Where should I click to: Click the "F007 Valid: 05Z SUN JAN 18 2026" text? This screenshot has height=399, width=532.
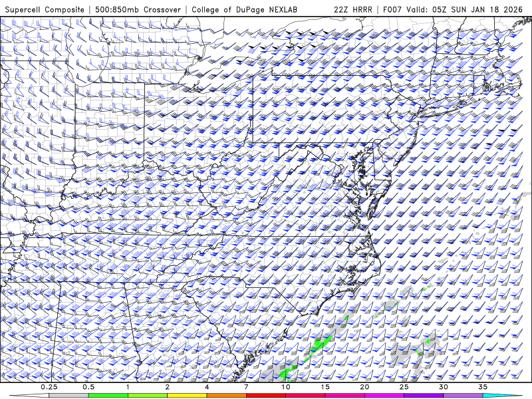[453, 9]
